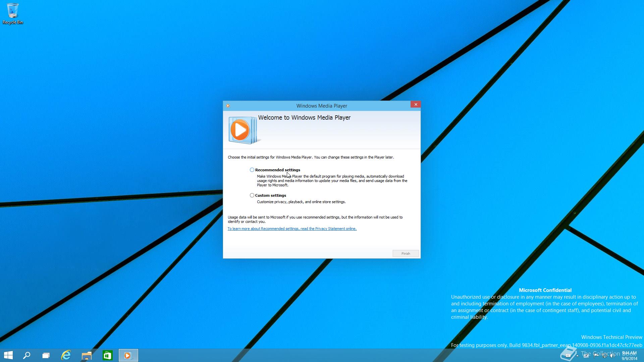Click the disabled Finish button
The width and height of the screenshot is (644, 362).
(406, 253)
